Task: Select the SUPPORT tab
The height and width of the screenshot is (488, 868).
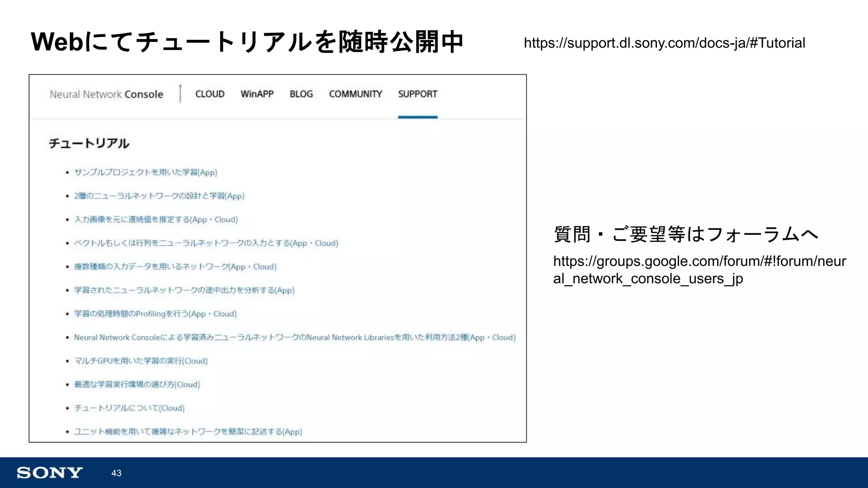Action: [417, 94]
